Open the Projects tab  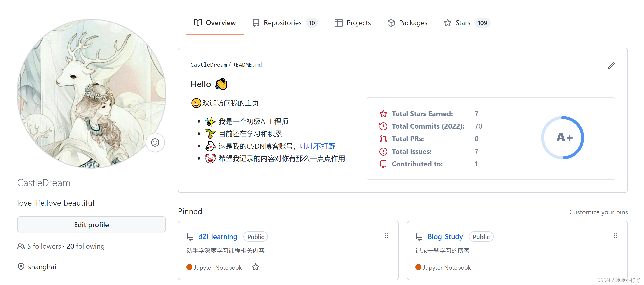[353, 23]
